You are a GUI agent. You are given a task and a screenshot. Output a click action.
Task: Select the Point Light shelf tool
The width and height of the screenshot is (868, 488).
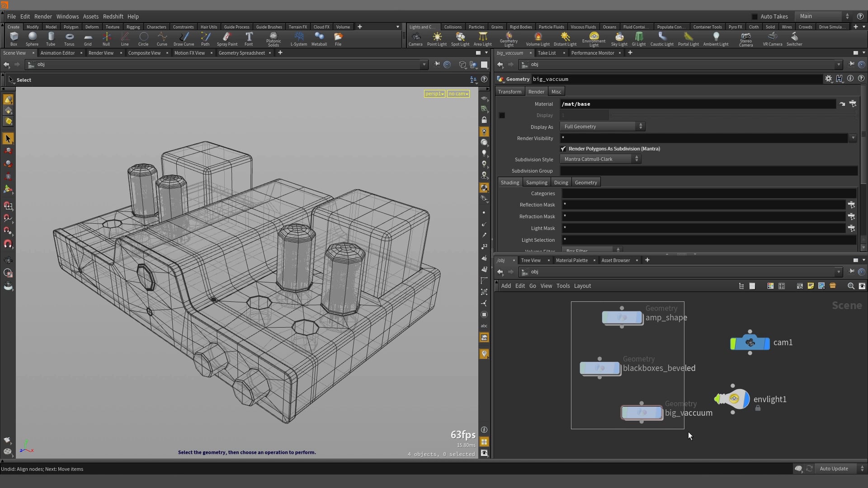437,39
